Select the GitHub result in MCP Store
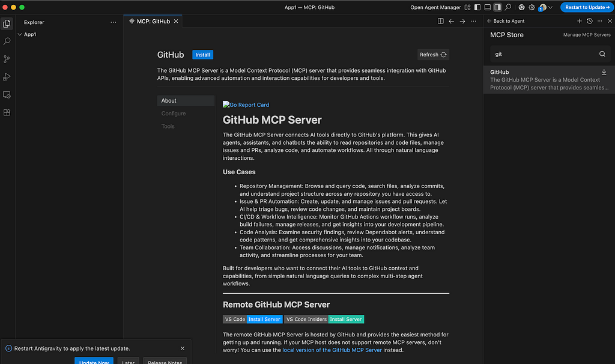Screen dimensions: 615x364 point(549,80)
